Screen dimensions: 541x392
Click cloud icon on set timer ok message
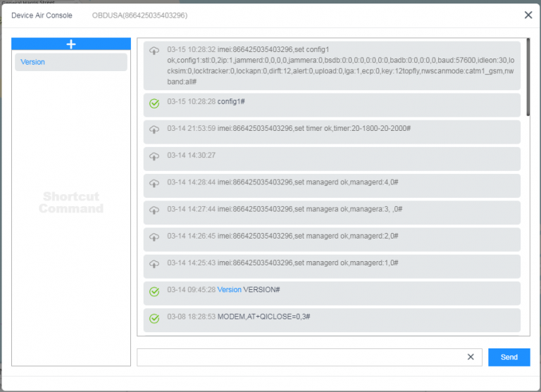click(x=154, y=129)
